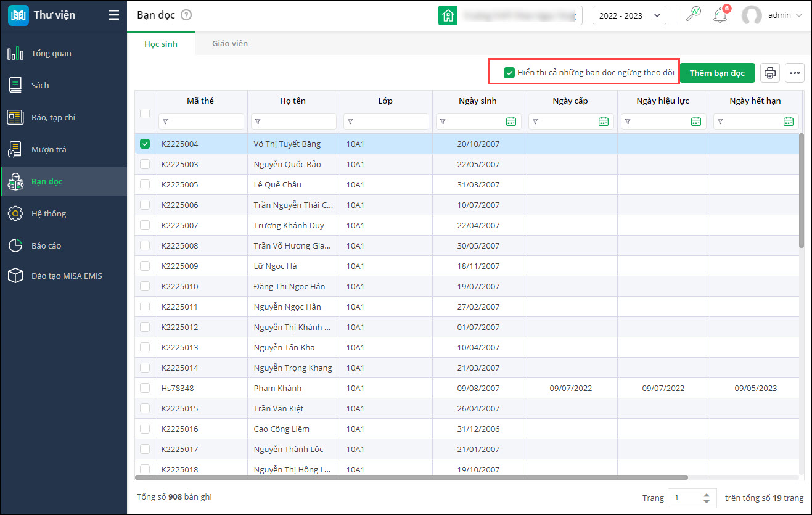The image size is (812, 515).
Task: Click the green home school icon
Action: pyautogui.click(x=448, y=15)
